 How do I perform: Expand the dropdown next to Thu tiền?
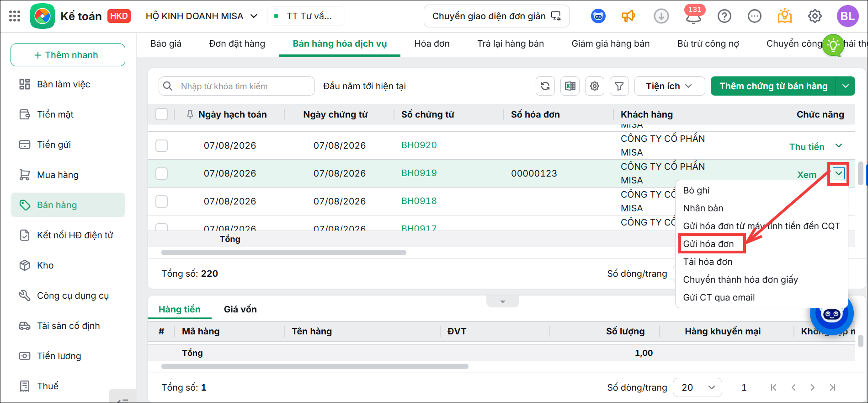point(839,145)
